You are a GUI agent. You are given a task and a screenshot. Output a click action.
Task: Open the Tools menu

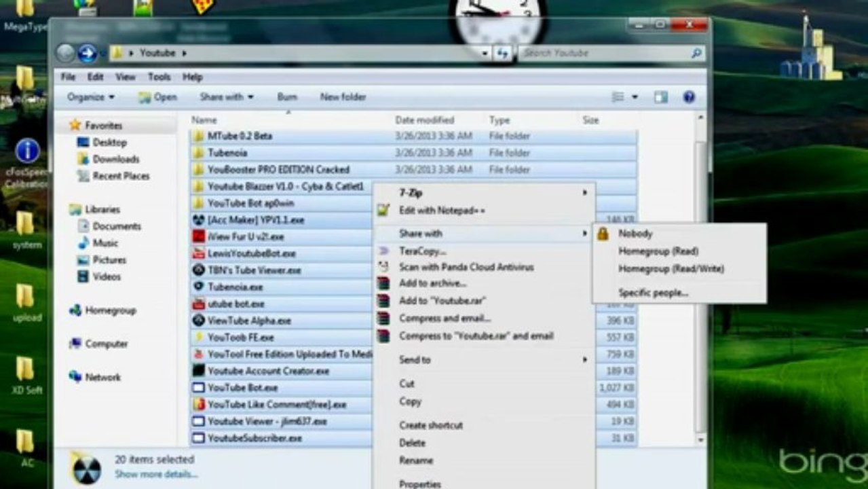(159, 77)
